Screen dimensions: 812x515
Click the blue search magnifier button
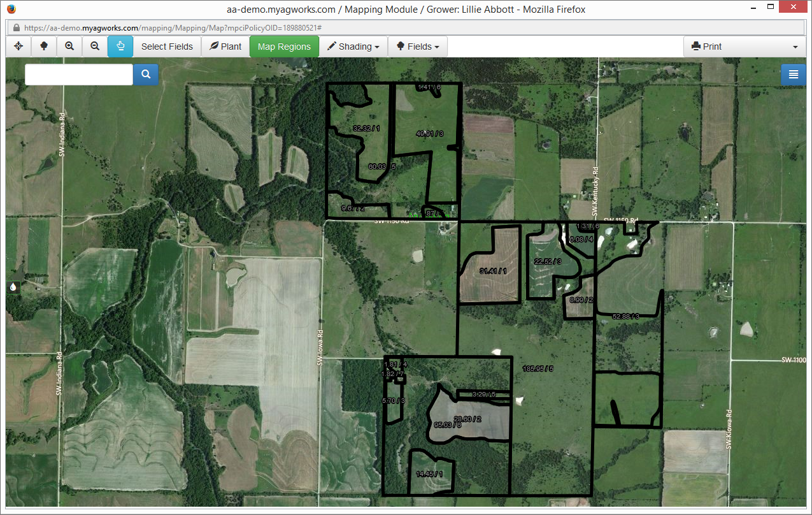146,75
